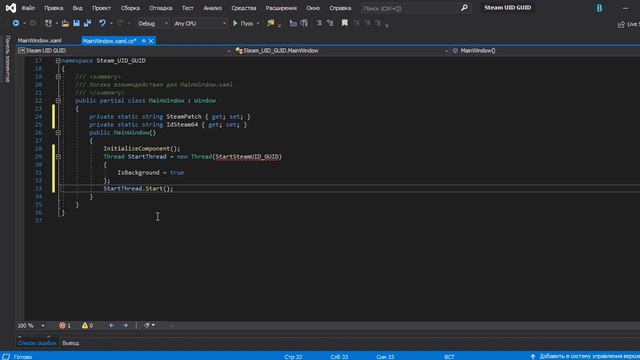Image resolution: width=640 pixels, height=360 pixels.
Task: Open the Правка menu
Action: click(53, 8)
